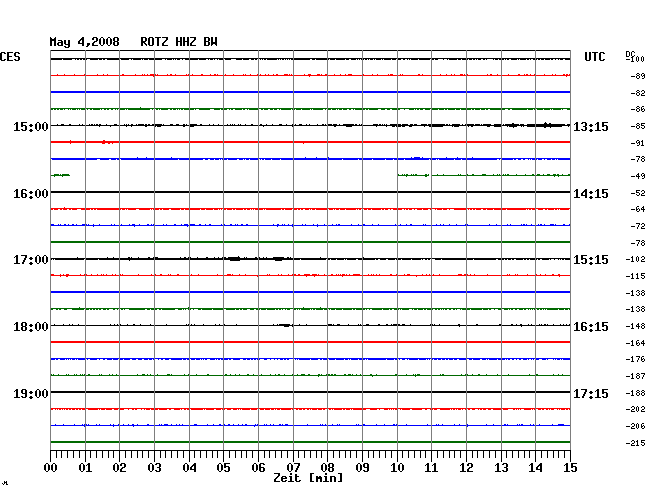Click the DC offset value -89

click(x=638, y=76)
